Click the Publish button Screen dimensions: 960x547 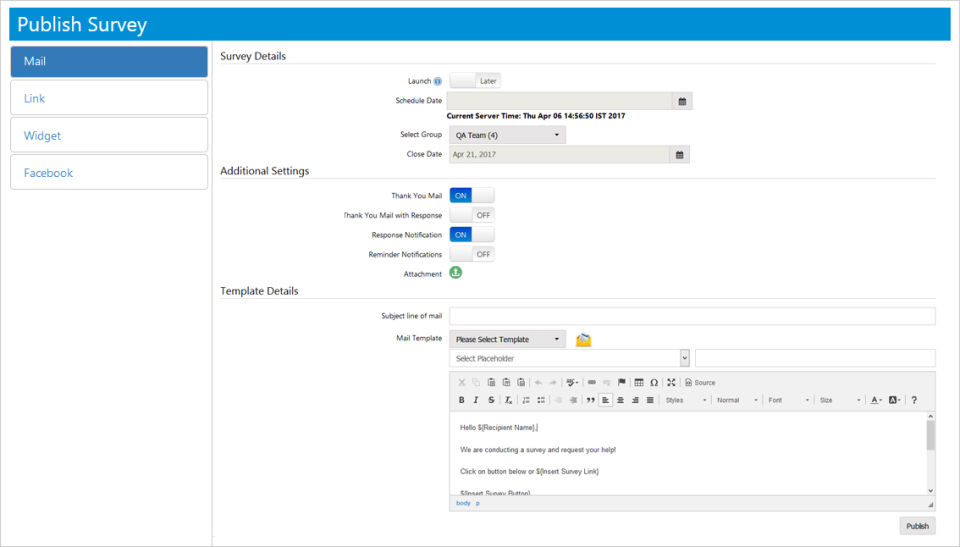click(917, 526)
